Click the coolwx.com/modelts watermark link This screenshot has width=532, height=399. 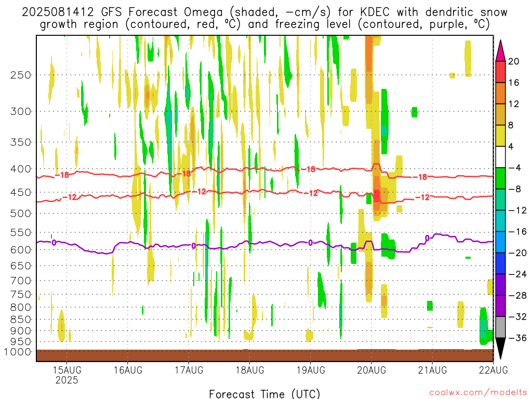click(x=478, y=393)
